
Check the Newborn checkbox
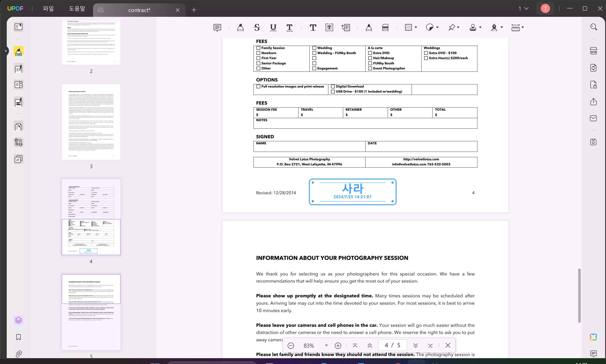(258, 53)
